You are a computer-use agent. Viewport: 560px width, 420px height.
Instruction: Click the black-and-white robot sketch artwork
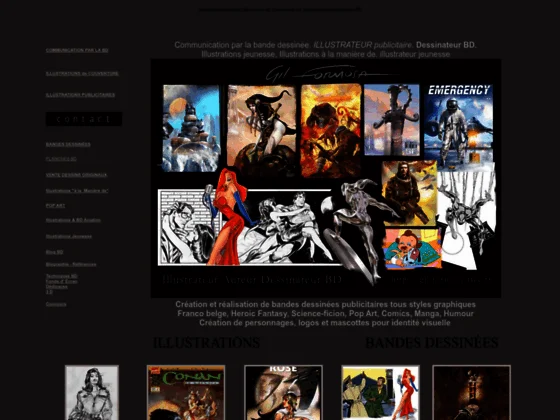pyautogui.click(x=466, y=218)
